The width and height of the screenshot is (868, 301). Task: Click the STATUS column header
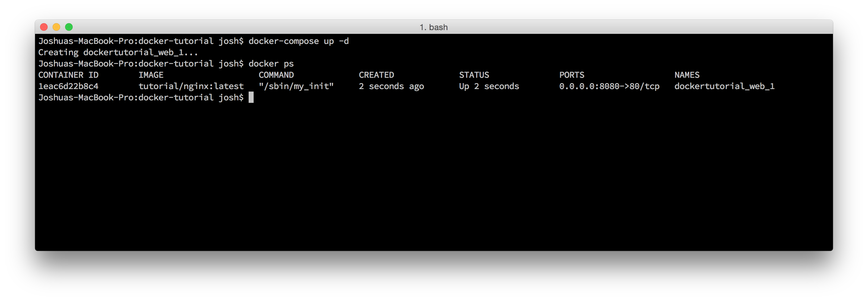[x=474, y=75]
